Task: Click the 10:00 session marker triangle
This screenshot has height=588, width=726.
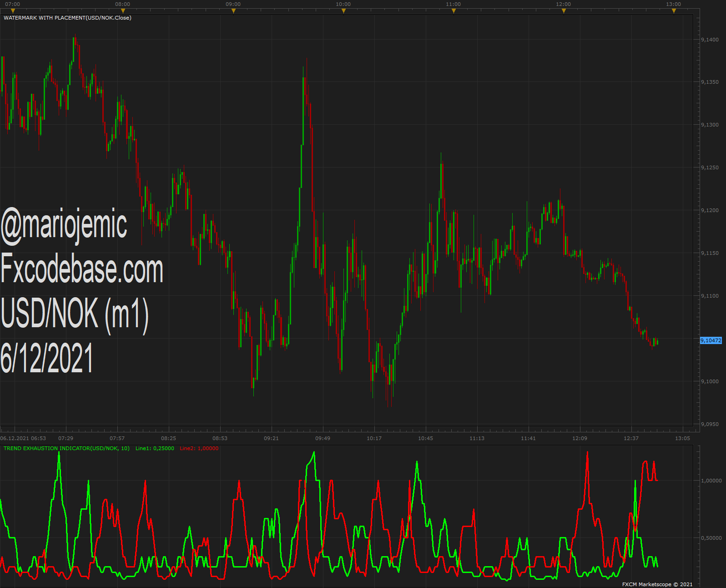Action: [343, 11]
